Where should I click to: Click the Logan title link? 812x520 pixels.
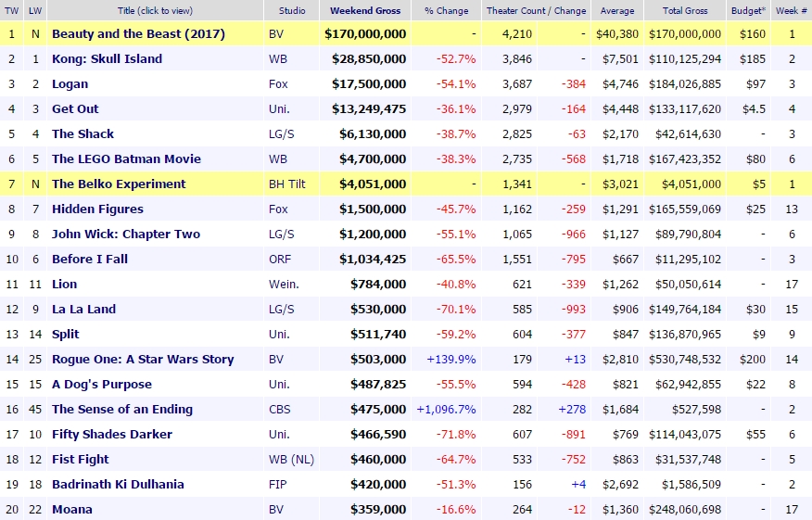tap(70, 84)
